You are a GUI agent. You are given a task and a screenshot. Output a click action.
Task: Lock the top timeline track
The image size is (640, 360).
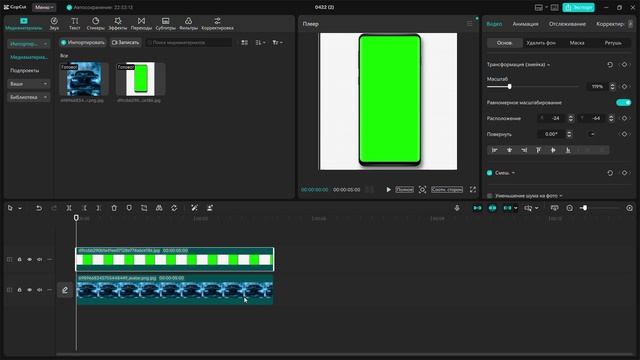[x=19, y=259]
